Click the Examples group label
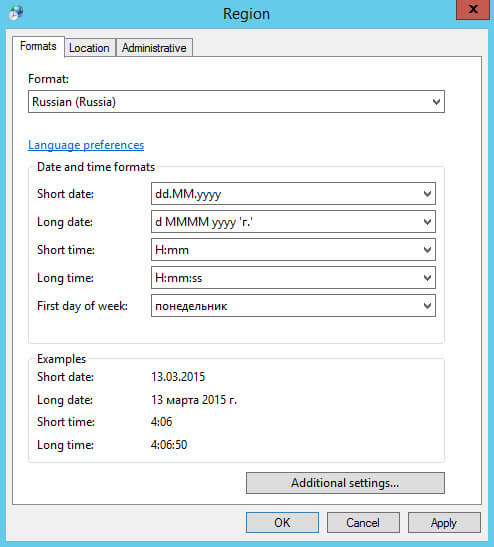This screenshot has height=547, width=494. (61, 359)
